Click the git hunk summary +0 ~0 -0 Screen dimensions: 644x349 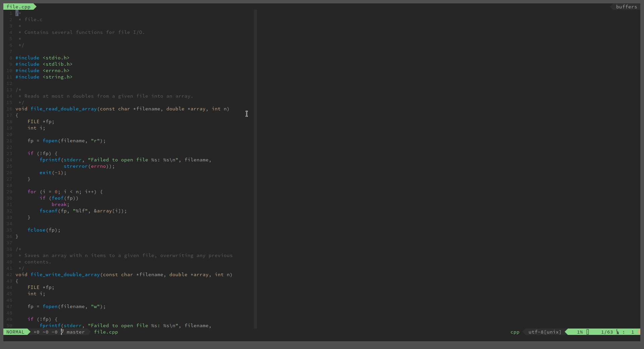click(x=45, y=332)
